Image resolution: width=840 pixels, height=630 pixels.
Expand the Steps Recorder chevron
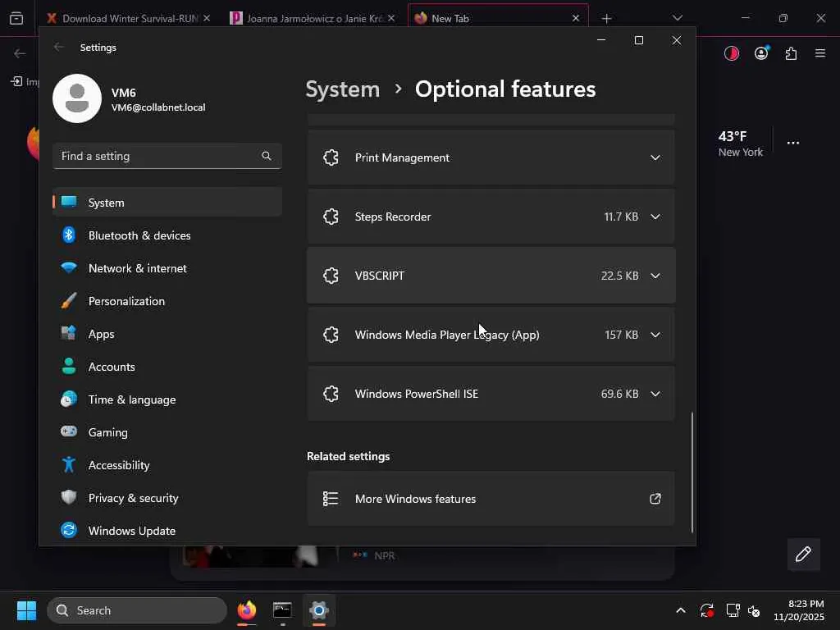click(655, 217)
